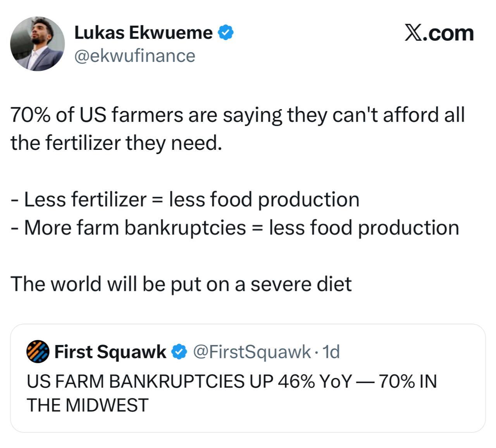Open the @FirstSquawk handle
496x448 pixels.
[x=251, y=352]
